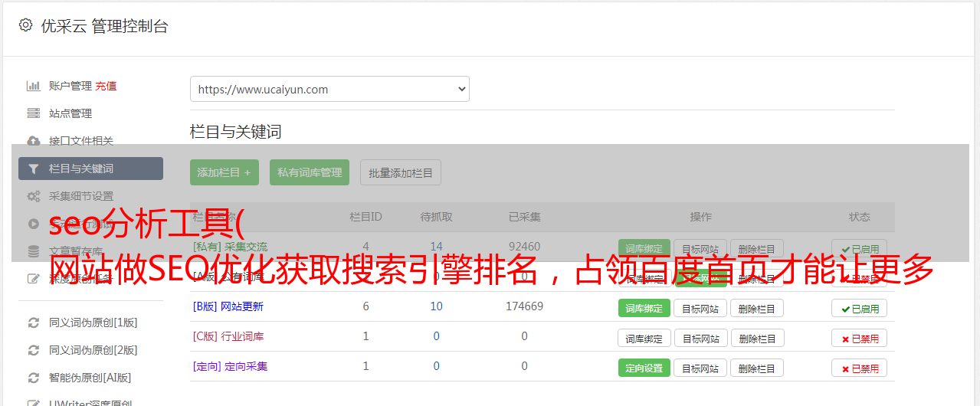Go to 站点管理 in the sidebar
980x406 pixels.
pos(70,113)
